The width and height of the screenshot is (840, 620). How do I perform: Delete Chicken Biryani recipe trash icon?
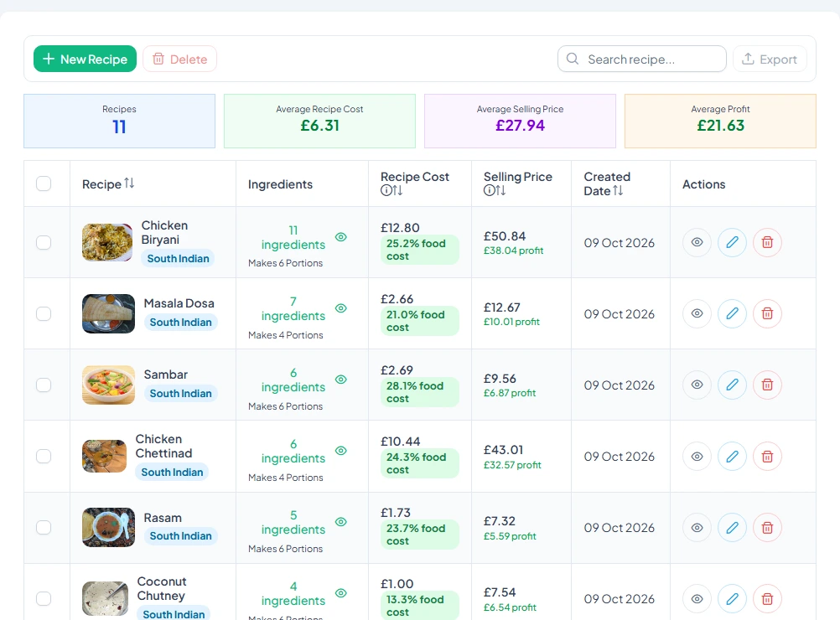coord(767,242)
